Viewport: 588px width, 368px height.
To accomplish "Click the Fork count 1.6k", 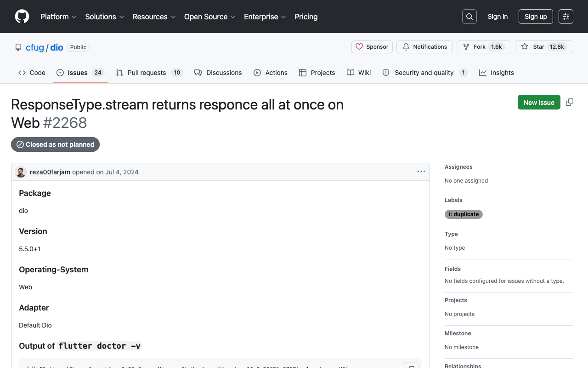I will (497, 47).
